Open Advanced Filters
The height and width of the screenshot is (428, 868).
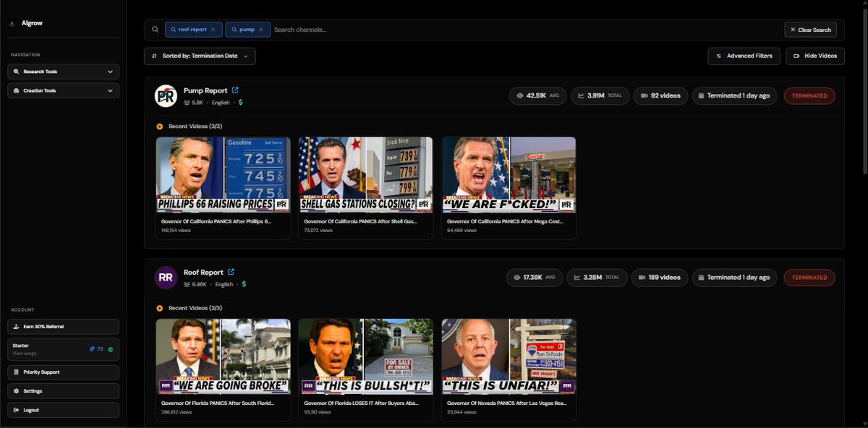click(744, 56)
